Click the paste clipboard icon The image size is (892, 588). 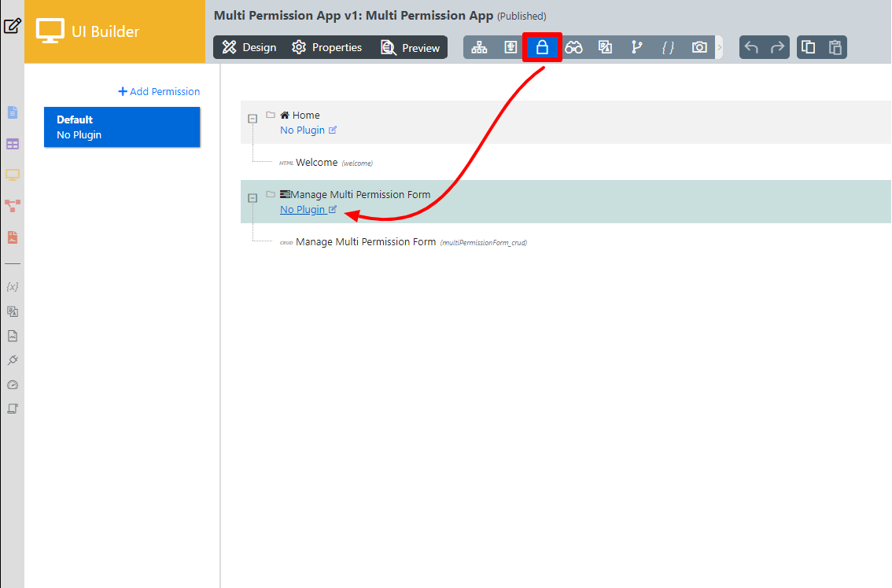[835, 47]
